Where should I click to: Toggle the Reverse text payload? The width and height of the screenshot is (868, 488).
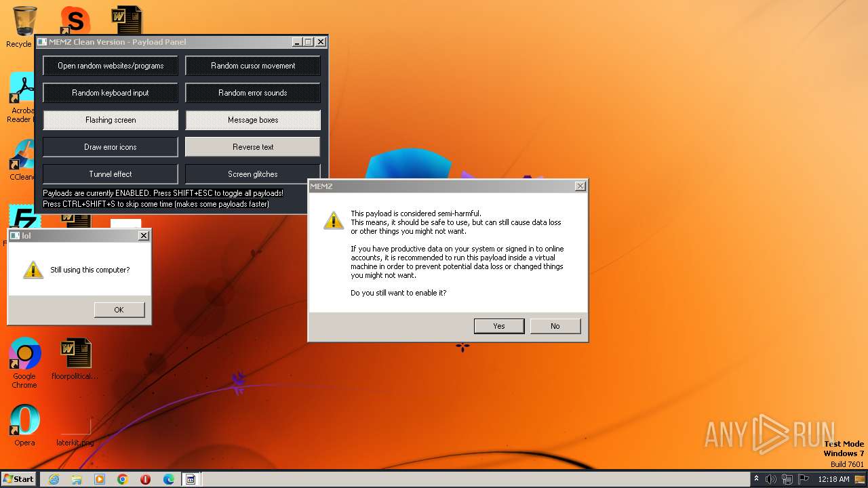tap(253, 147)
